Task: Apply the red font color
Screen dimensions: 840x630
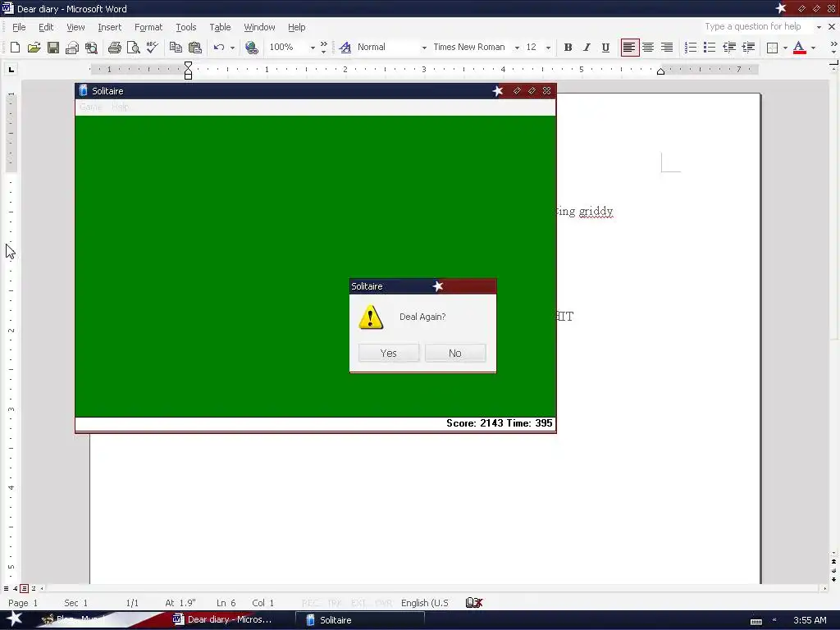Action: coord(799,48)
